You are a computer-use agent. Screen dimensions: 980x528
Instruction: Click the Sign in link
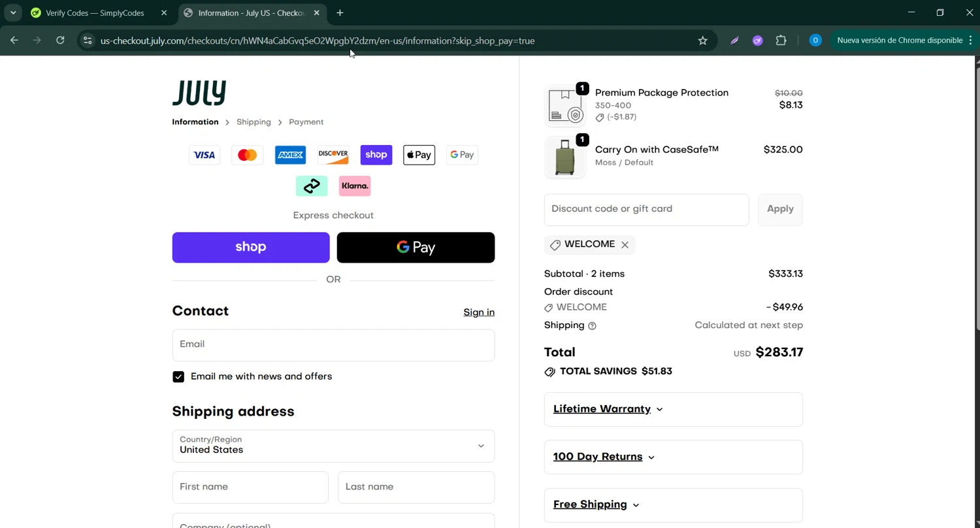coord(479,313)
